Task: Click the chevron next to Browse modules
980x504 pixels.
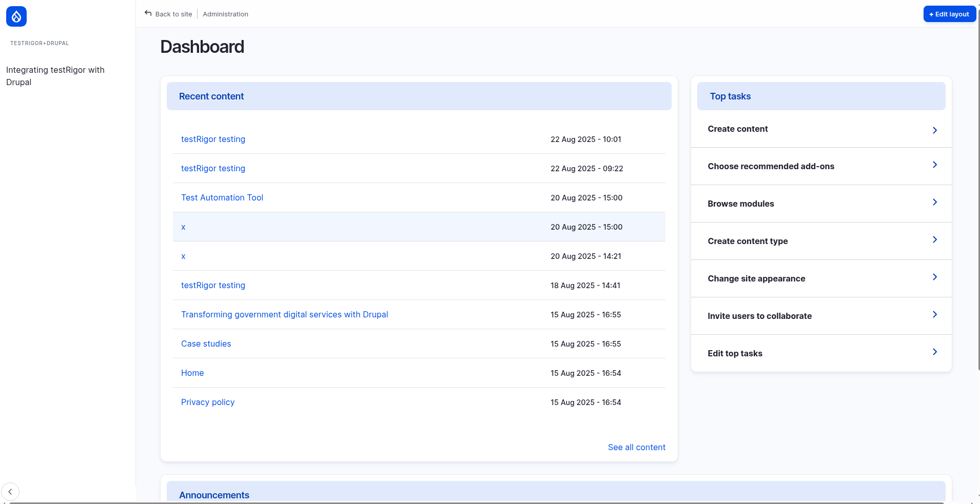Action: click(x=934, y=202)
